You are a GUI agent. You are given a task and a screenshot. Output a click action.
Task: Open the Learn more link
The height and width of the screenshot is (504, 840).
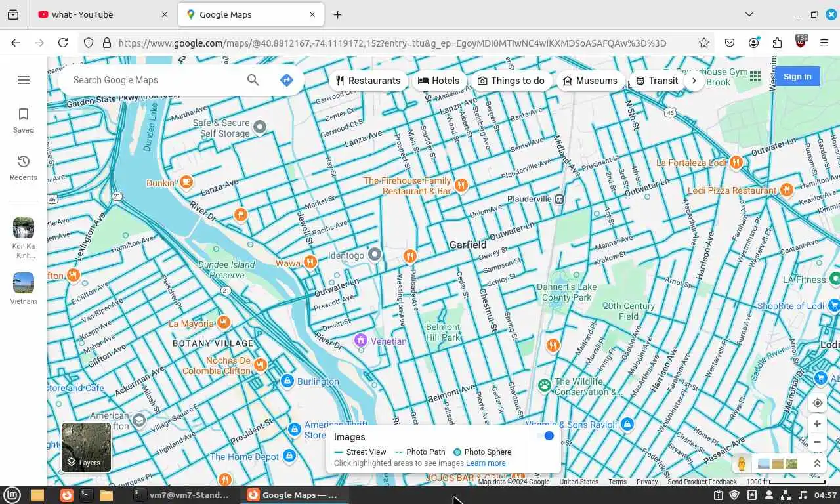pos(486,463)
